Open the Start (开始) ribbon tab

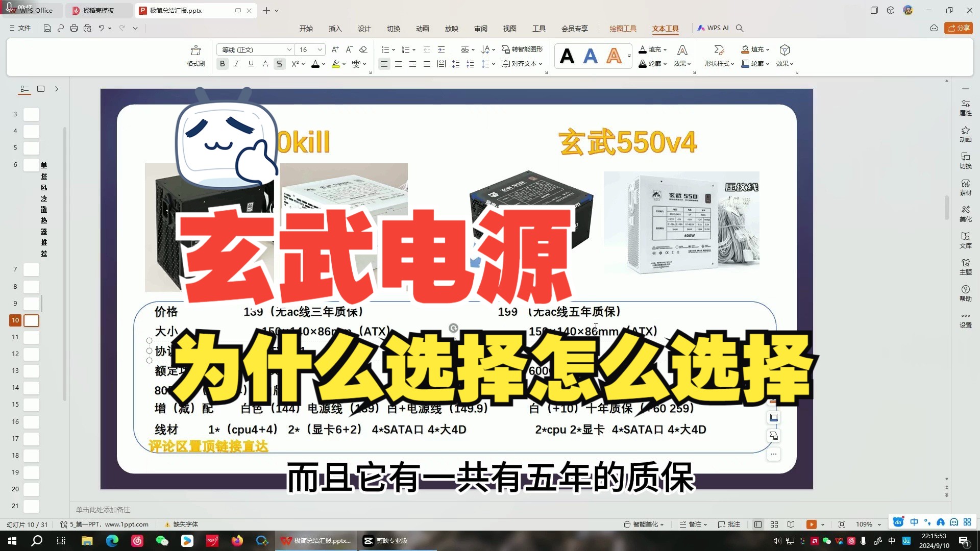coord(306,29)
